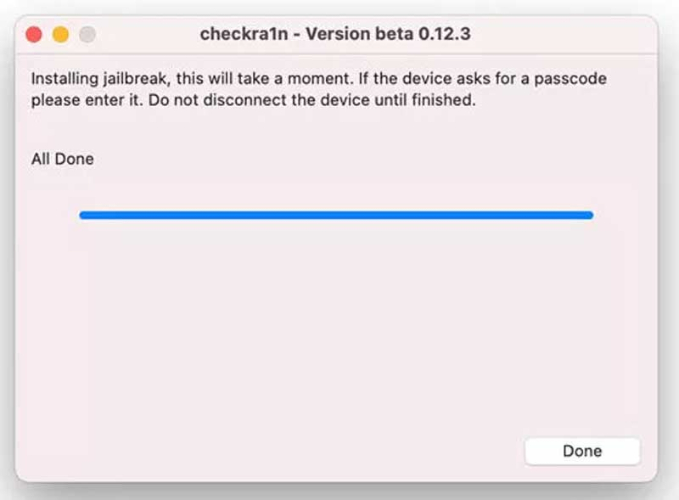Close the checkra1n window with red button
The image size is (679, 500).
[x=34, y=34]
